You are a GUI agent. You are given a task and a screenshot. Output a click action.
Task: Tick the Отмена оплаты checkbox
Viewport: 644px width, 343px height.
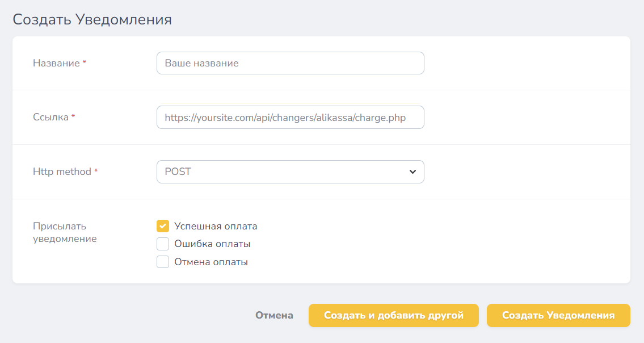coord(163,262)
